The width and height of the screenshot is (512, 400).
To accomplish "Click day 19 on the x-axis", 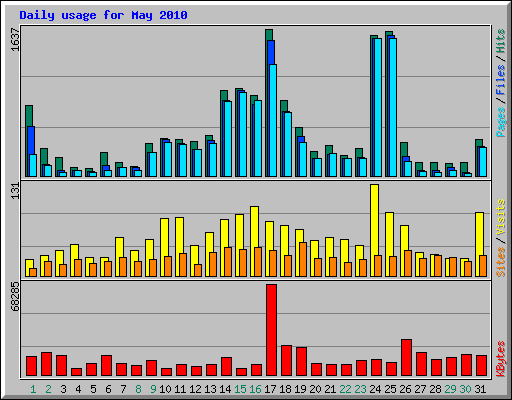I will tap(300, 389).
